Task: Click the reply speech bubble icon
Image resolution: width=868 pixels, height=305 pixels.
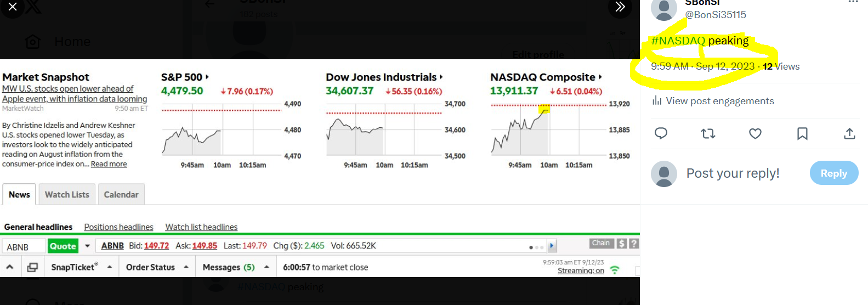Action: coord(661,133)
